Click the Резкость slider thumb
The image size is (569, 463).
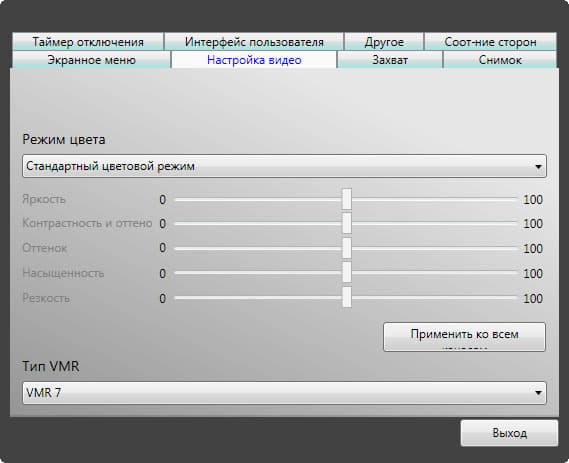coord(347,298)
